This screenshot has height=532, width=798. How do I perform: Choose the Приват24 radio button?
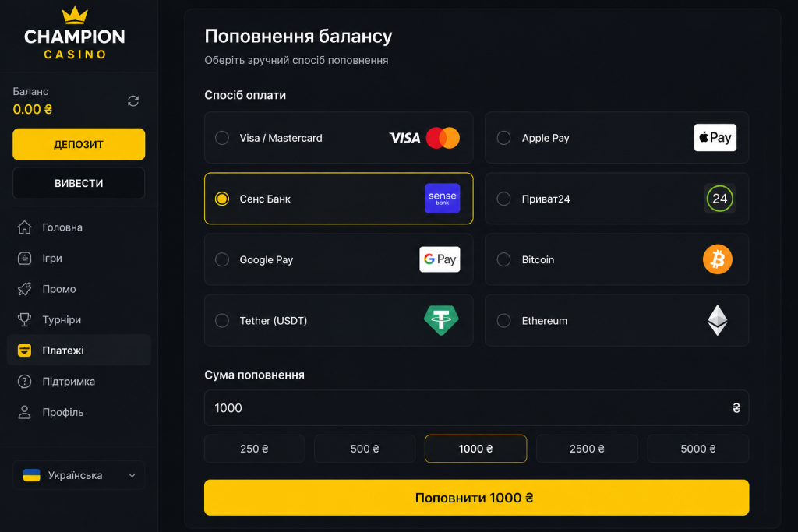[x=504, y=199]
